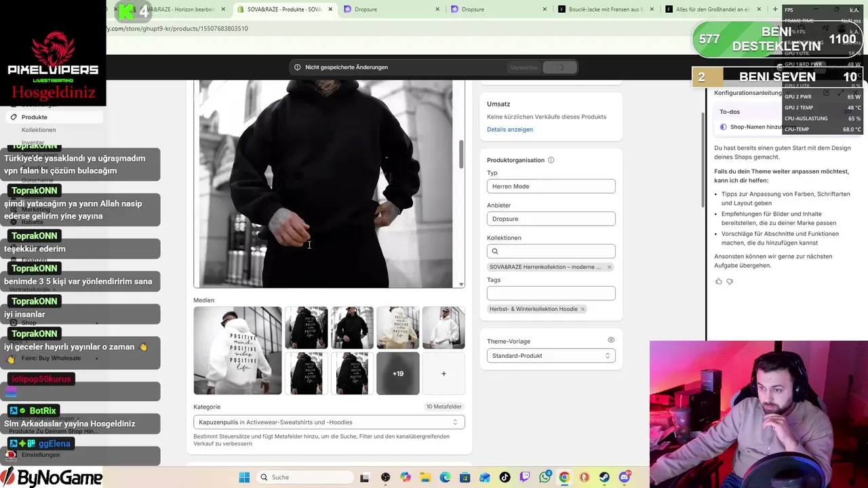Open DuckDuckGo browser from the taskbar
The height and width of the screenshot is (488, 868).
[x=585, y=477]
